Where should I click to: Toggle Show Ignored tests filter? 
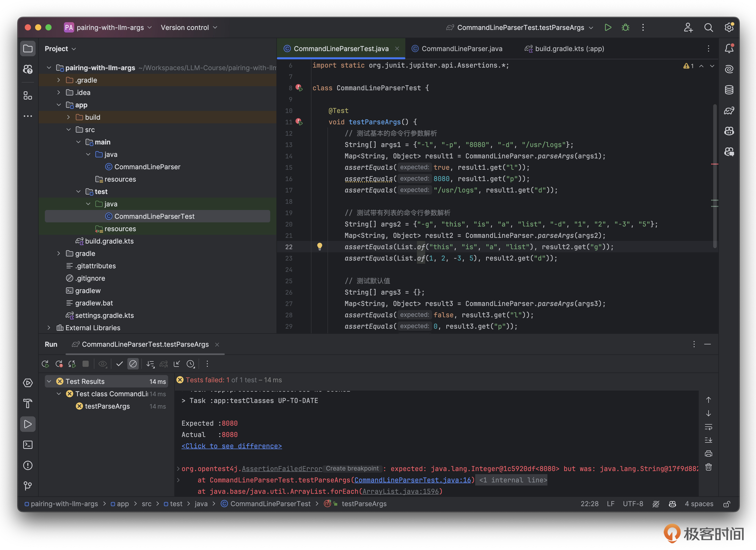click(x=133, y=364)
